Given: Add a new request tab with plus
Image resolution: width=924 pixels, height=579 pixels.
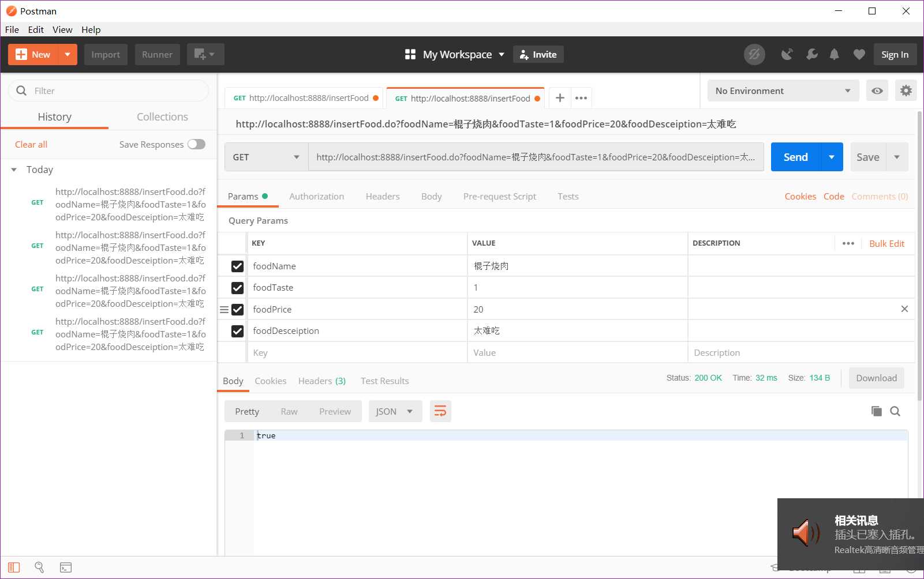Looking at the screenshot, I should 560,98.
